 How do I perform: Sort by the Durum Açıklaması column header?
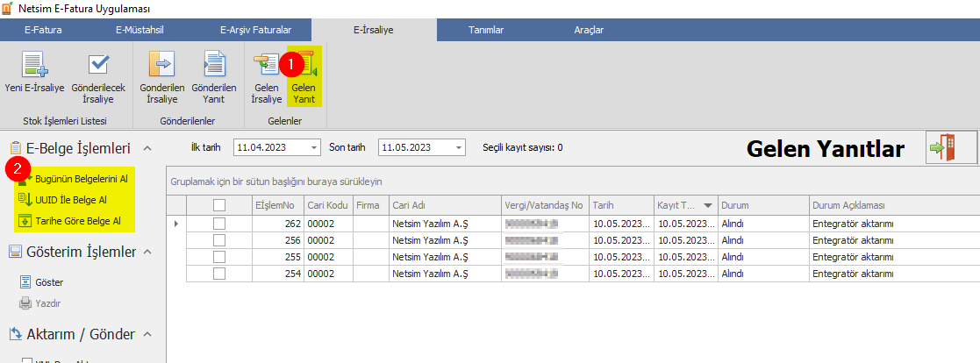894,205
